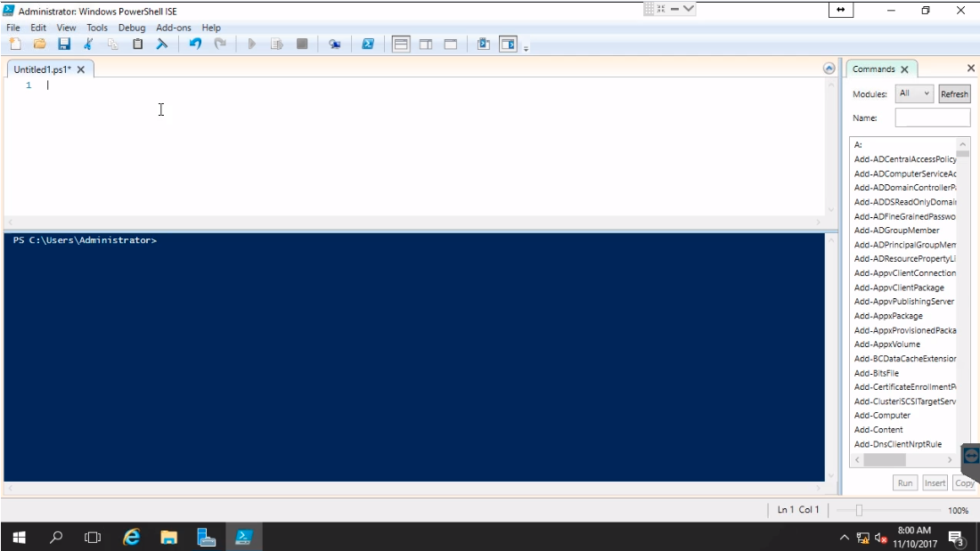Click the Name filter input field

click(932, 117)
